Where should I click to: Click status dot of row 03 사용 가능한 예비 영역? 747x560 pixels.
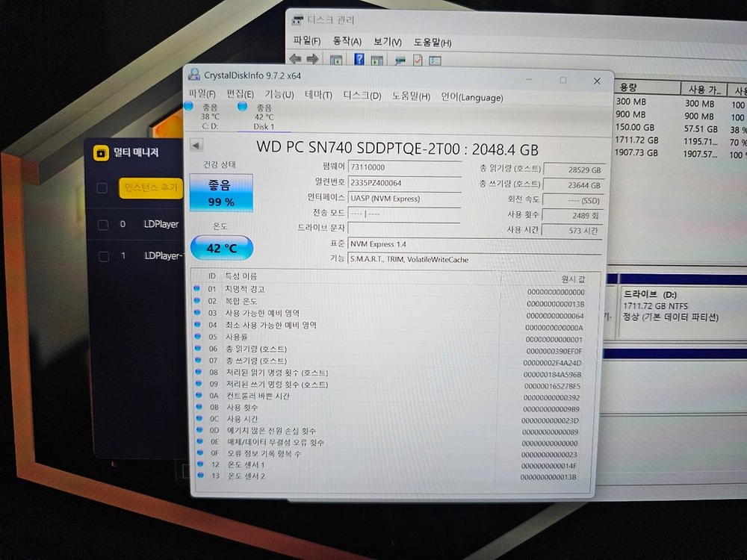coord(197,312)
